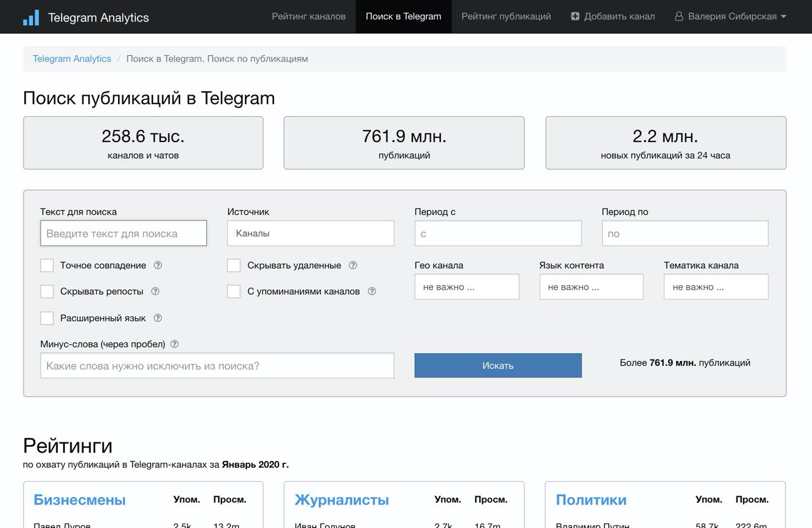Click the 258.6 тыс. каналов и чатов card

[x=143, y=143]
